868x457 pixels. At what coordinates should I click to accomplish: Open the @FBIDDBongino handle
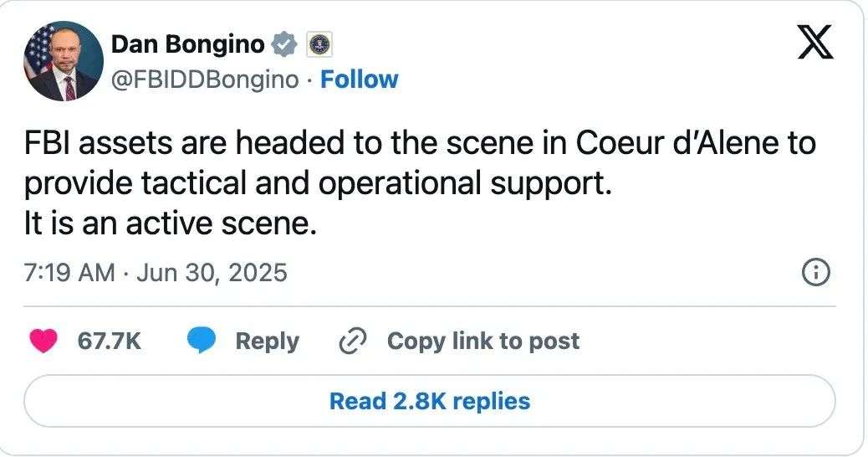coord(205,80)
